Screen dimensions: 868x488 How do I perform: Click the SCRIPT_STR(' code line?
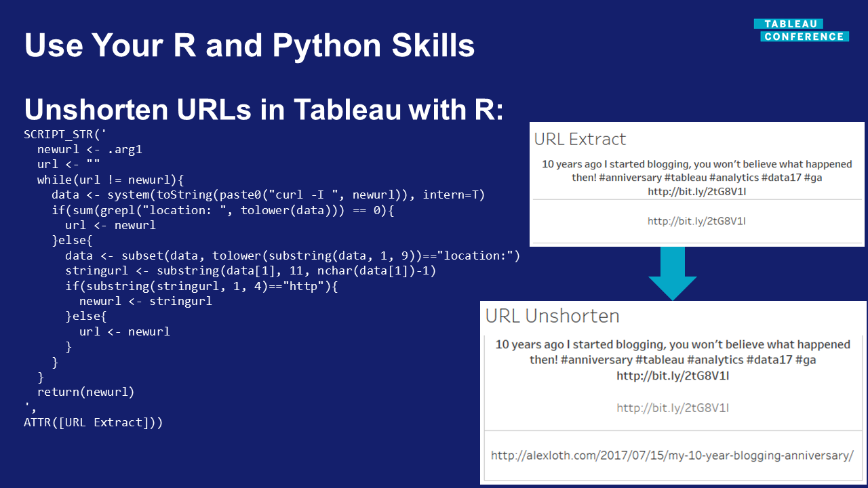(x=65, y=135)
